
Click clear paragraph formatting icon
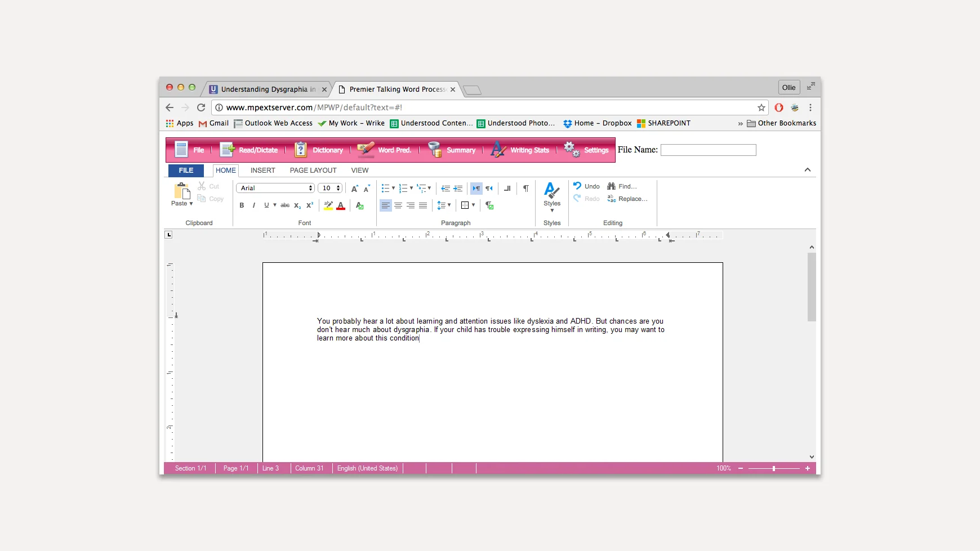pos(489,205)
